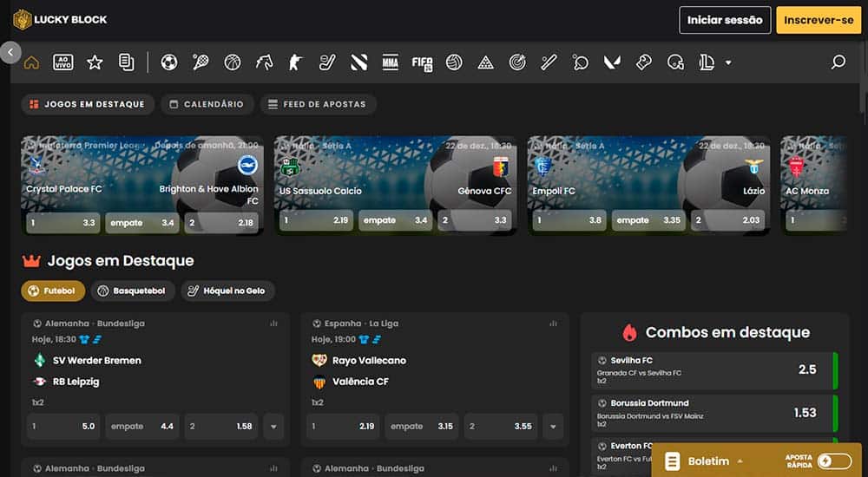The image size is (868, 477).
Task: Bet on Génova CFC win at 3.3
Action: (475, 220)
